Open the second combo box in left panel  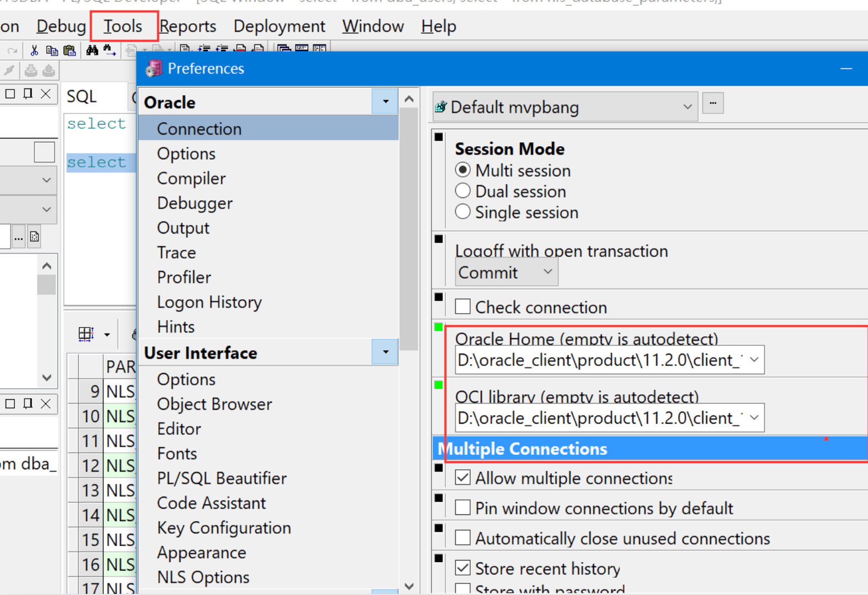click(x=47, y=210)
